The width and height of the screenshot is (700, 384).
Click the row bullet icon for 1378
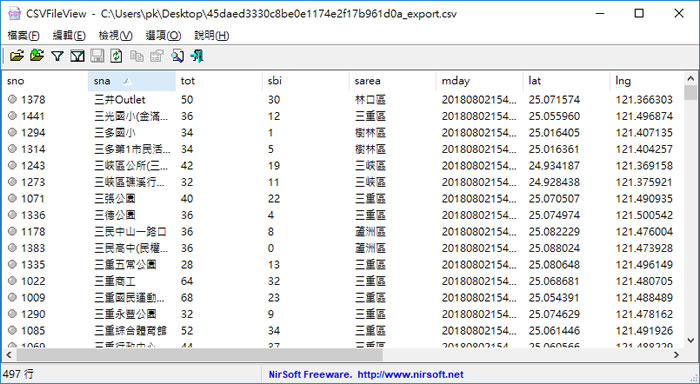click(12, 99)
